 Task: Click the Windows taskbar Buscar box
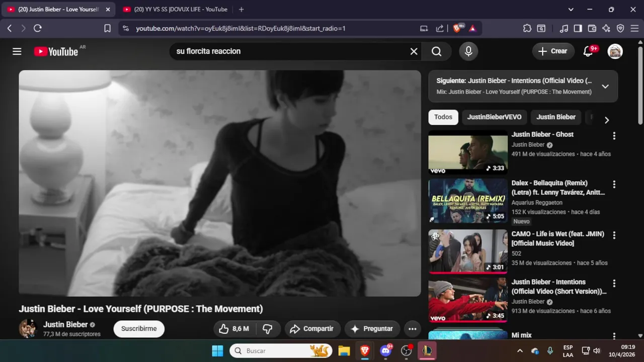(282, 351)
